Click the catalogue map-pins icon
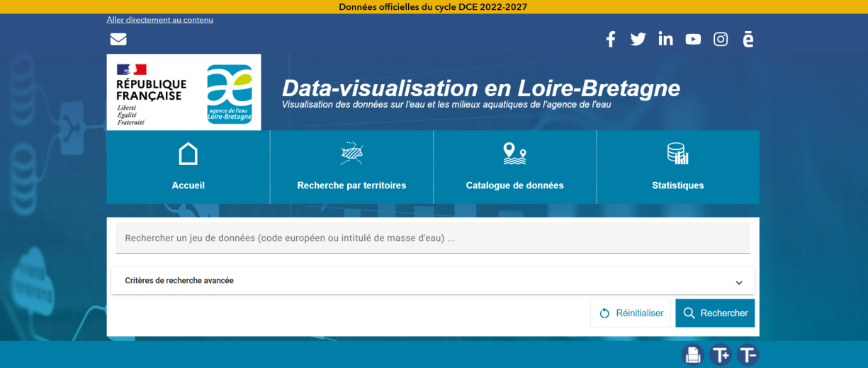The height and width of the screenshot is (368, 868). pos(514,154)
